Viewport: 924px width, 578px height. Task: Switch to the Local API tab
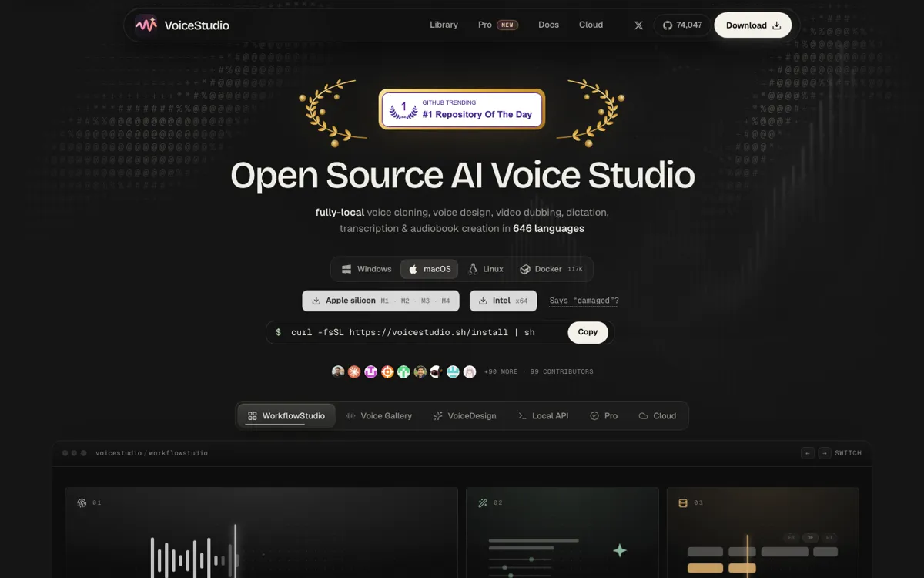(x=543, y=415)
